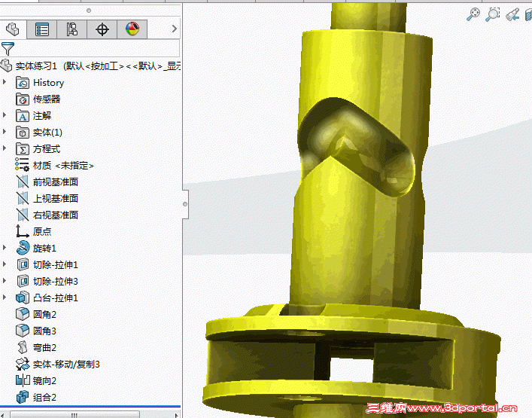Select the 方程式 equations icon

coord(23,148)
